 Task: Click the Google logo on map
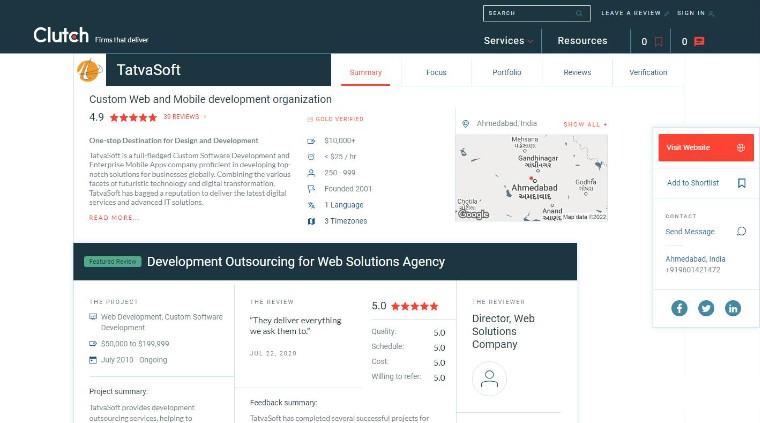(473, 214)
